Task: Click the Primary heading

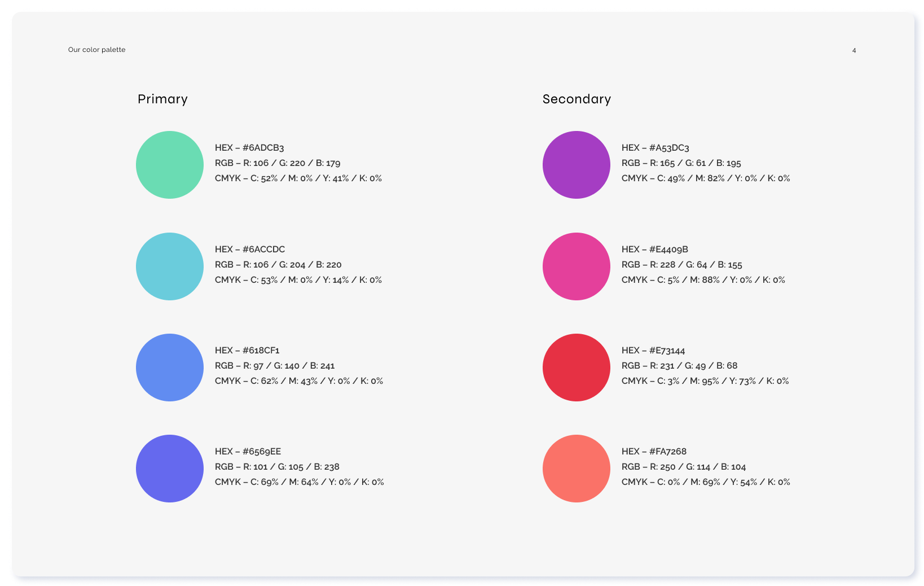Action: (162, 99)
